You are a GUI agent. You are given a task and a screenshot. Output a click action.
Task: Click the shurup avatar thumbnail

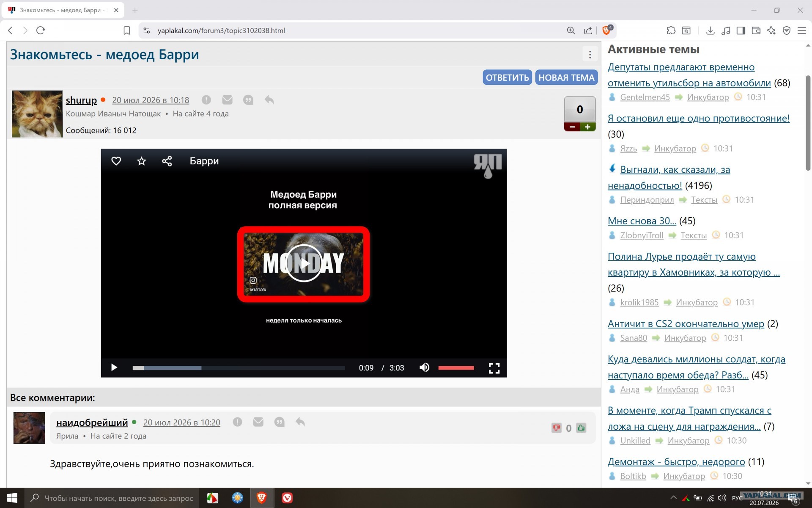(x=37, y=114)
